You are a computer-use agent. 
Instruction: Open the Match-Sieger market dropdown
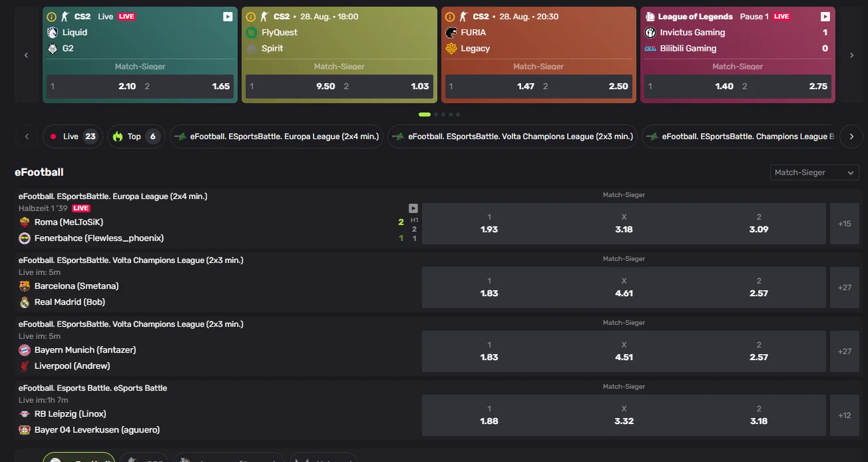[x=814, y=172]
